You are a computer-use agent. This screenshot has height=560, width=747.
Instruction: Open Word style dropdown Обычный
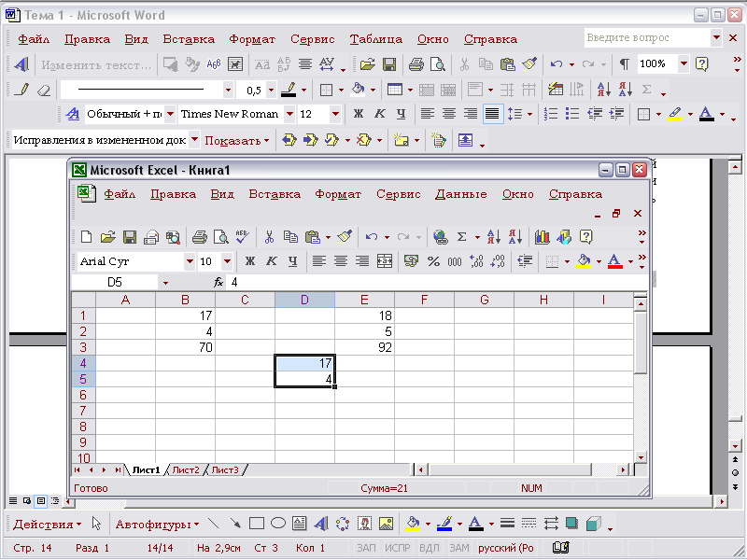[x=170, y=113]
